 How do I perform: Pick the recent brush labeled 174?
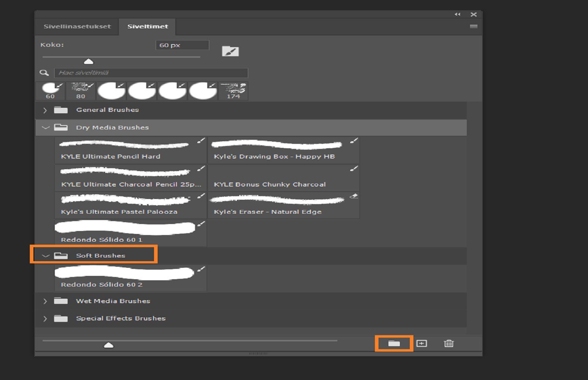pos(233,91)
